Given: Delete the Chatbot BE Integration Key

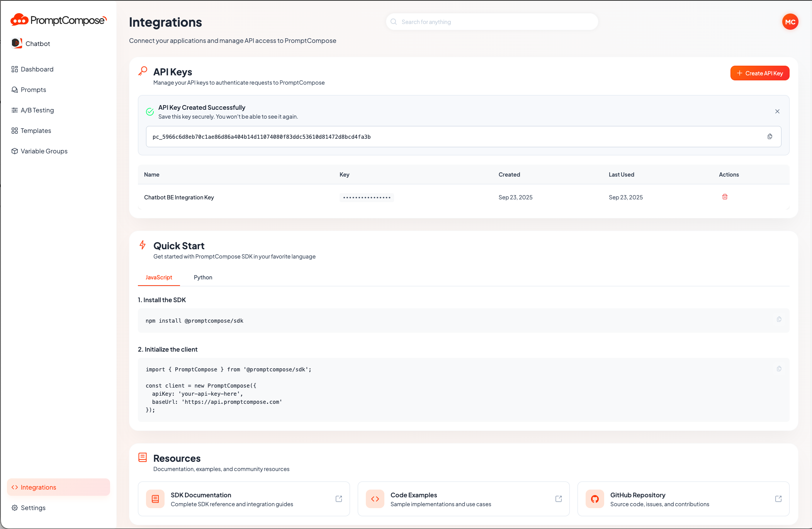Looking at the screenshot, I should point(725,197).
